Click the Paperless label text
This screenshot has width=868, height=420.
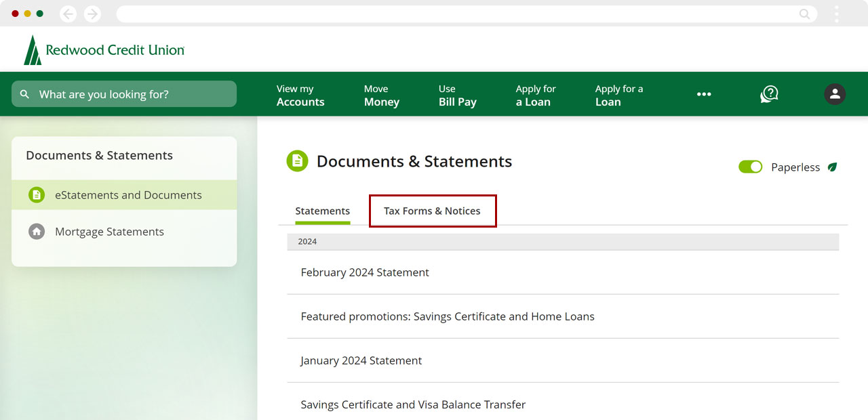pyautogui.click(x=795, y=167)
